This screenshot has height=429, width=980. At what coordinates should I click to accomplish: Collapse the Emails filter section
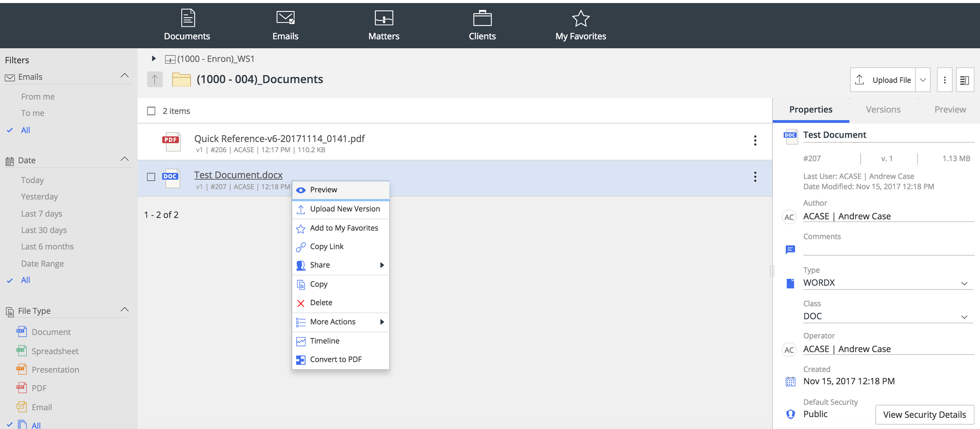click(124, 76)
